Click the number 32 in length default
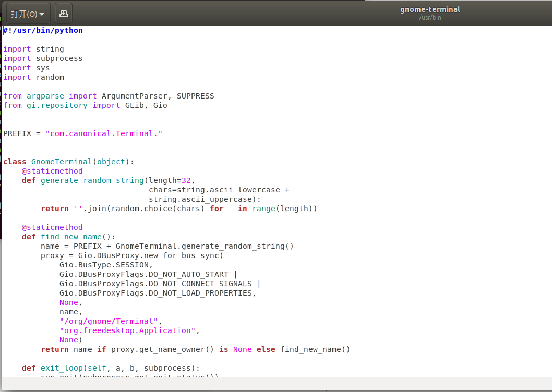Screen dimensions: 552x392 (186, 180)
